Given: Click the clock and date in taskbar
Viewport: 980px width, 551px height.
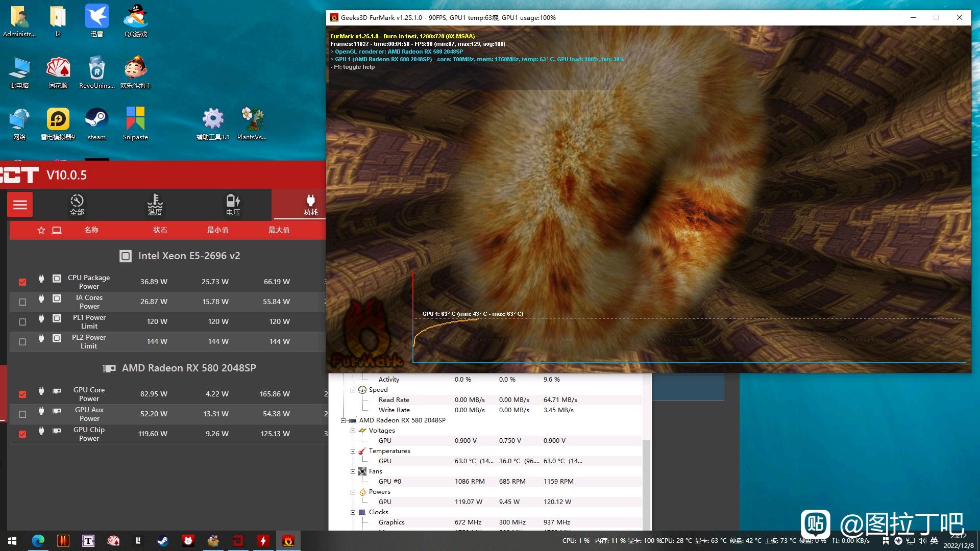Looking at the screenshot, I should point(959,541).
